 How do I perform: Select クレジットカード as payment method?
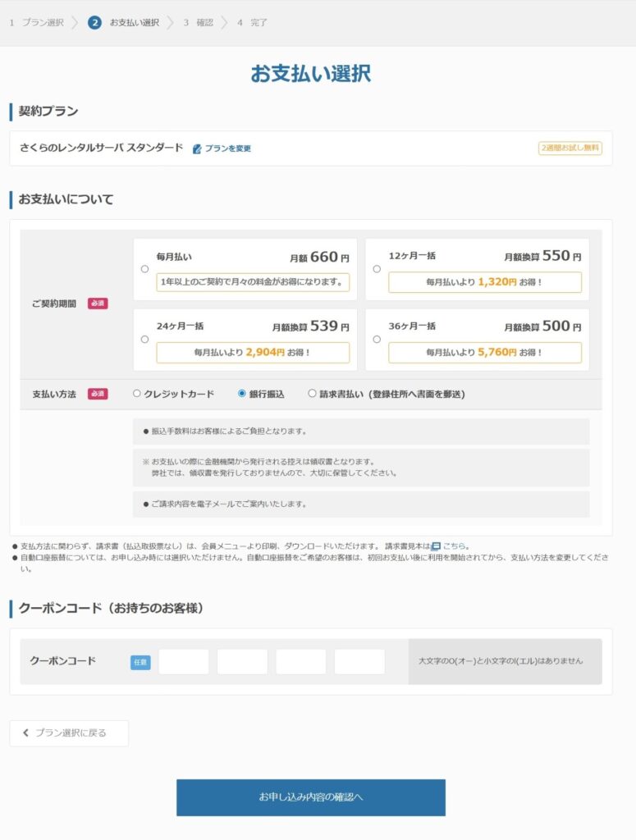point(137,394)
